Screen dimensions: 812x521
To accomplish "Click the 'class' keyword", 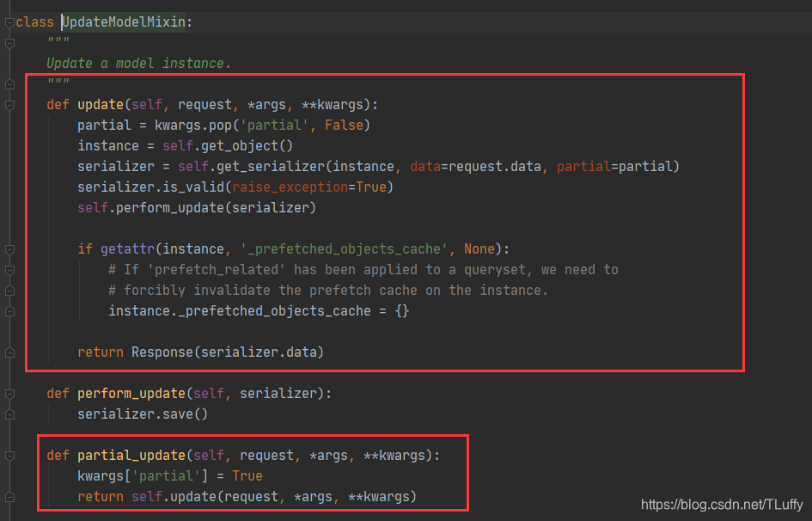I will [x=34, y=22].
